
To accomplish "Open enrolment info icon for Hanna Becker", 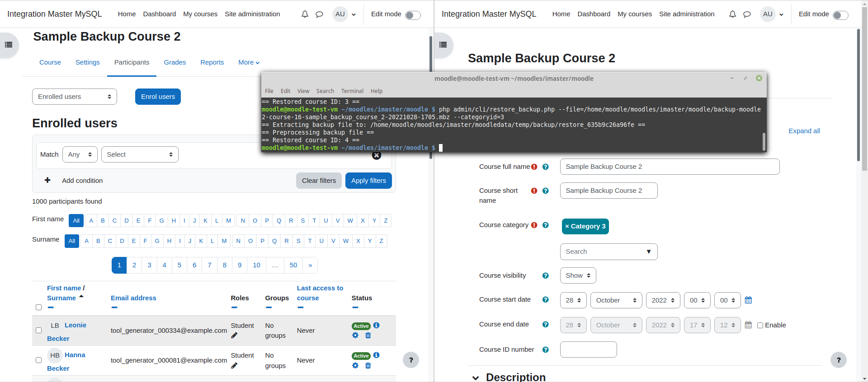I will pyautogui.click(x=377, y=355).
